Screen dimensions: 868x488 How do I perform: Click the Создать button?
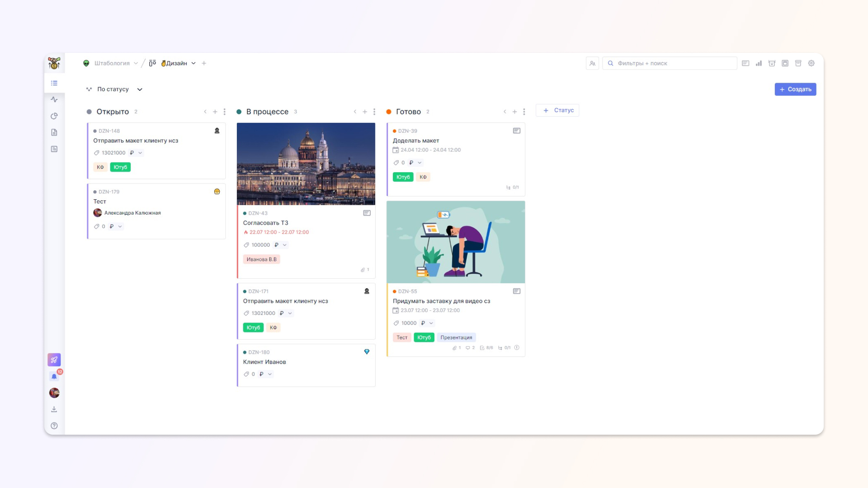[x=795, y=89]
